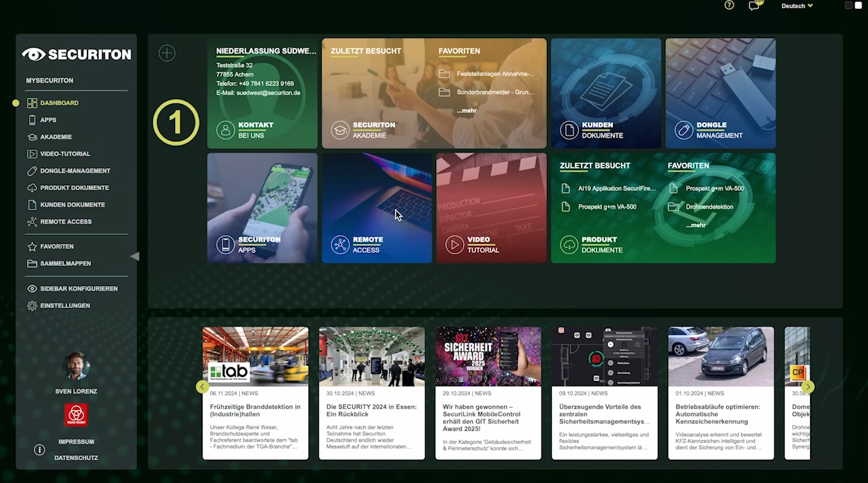Open Favoriten star icon in sidebar
This screenshot has height=483, width=868.
(32, 247)
